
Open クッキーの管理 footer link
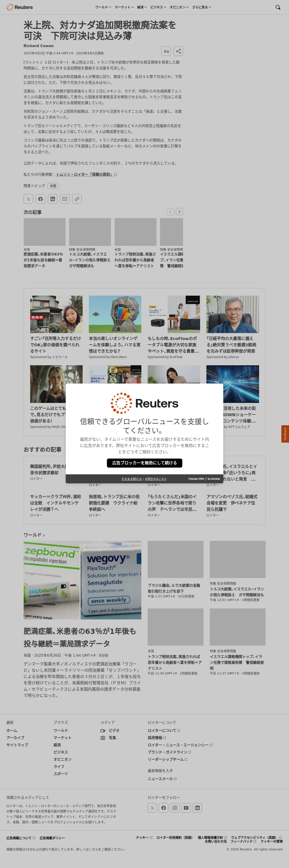pos(271,841)
